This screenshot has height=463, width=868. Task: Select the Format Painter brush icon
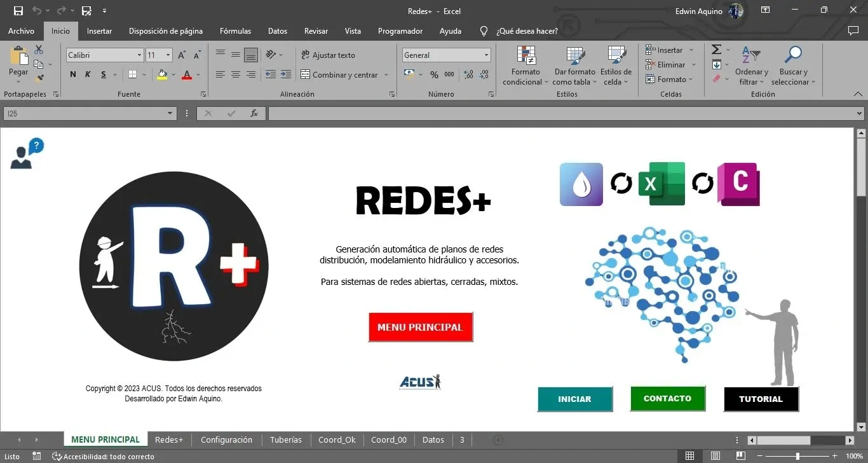(39, 78)
